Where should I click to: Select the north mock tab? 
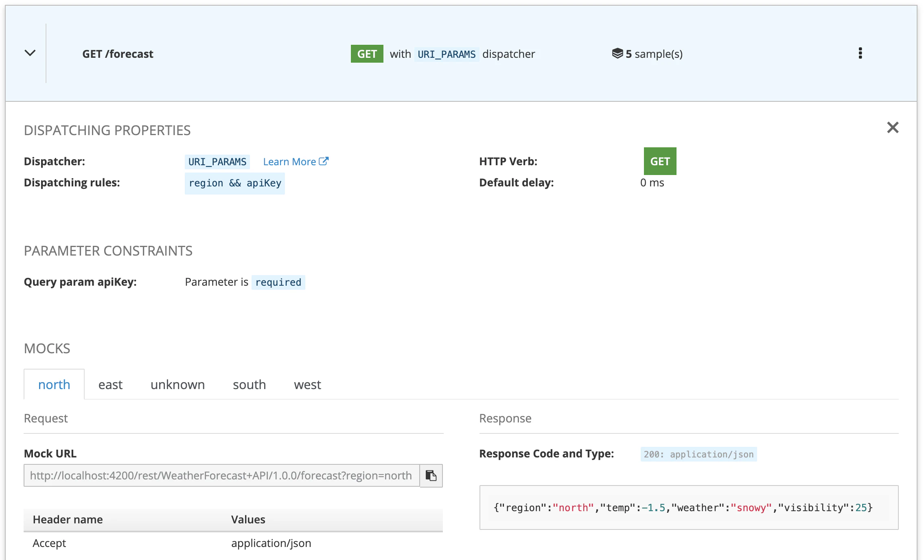(54, 385)
